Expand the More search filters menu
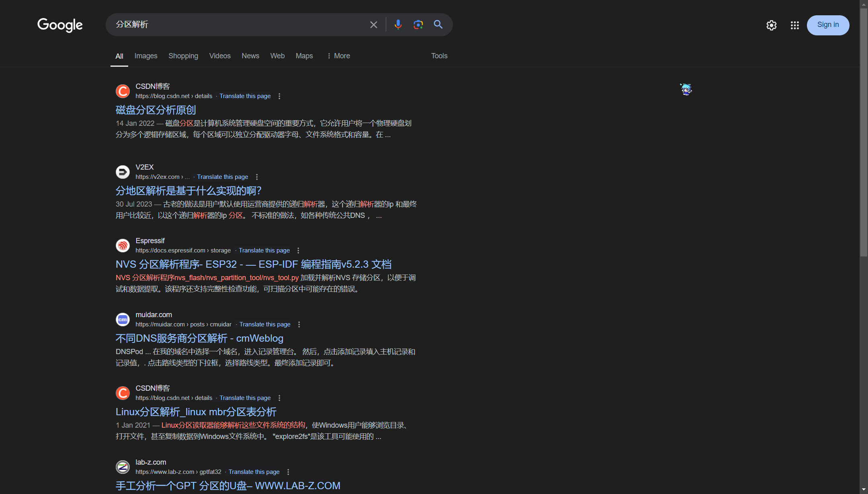868x494 pixels. (338, 56)
